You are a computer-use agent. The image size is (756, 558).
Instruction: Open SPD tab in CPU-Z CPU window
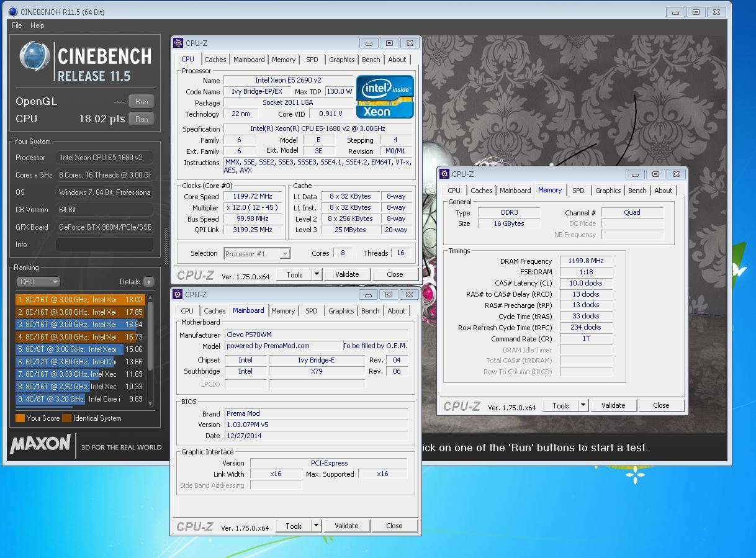(312, 60)
